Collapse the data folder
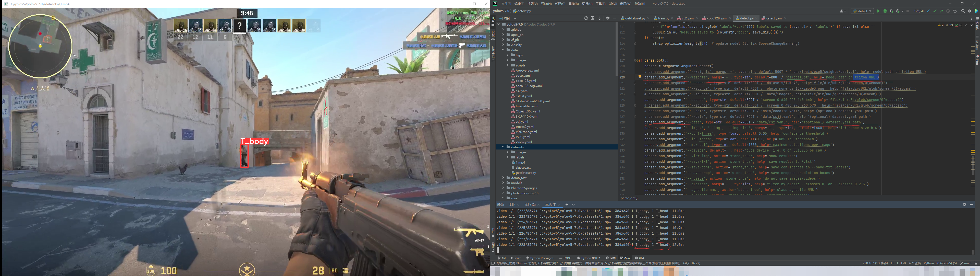Screen dimensions: 980x276 coord(503,50)
